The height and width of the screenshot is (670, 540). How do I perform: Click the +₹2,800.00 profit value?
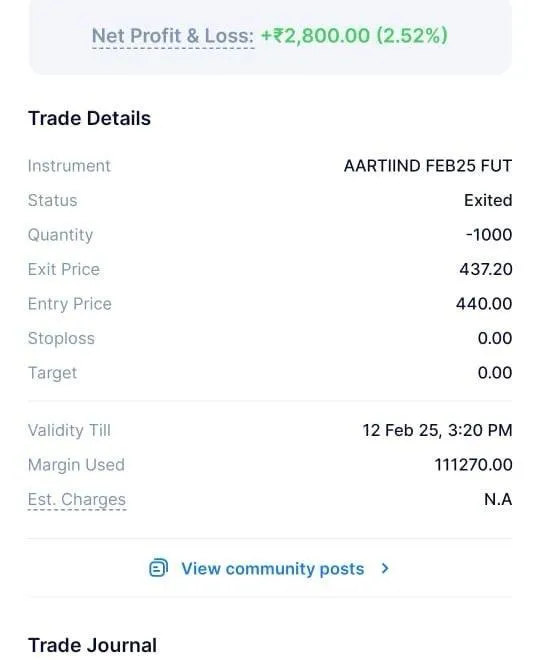click(315, 35)
